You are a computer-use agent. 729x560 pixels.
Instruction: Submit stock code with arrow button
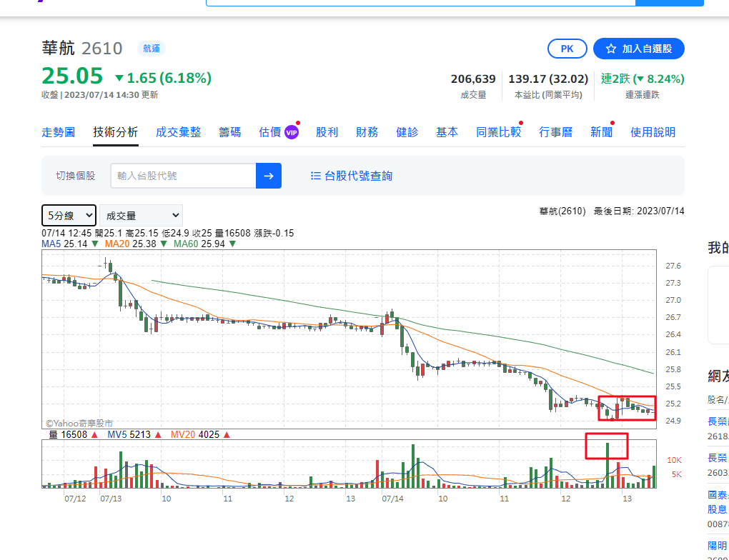[x=269, y=176]
